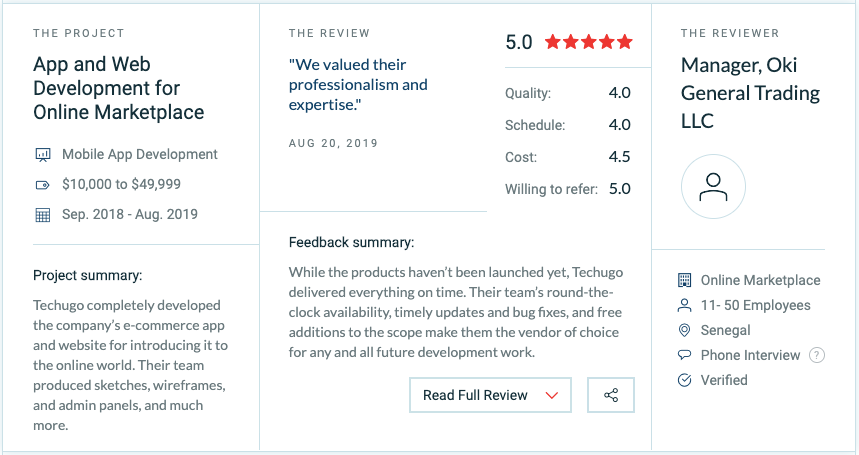Click the reviewer avatar profile icon
The width and height of the screenshot is (859, 455).
pyautogui.click(x=713, y=187)
